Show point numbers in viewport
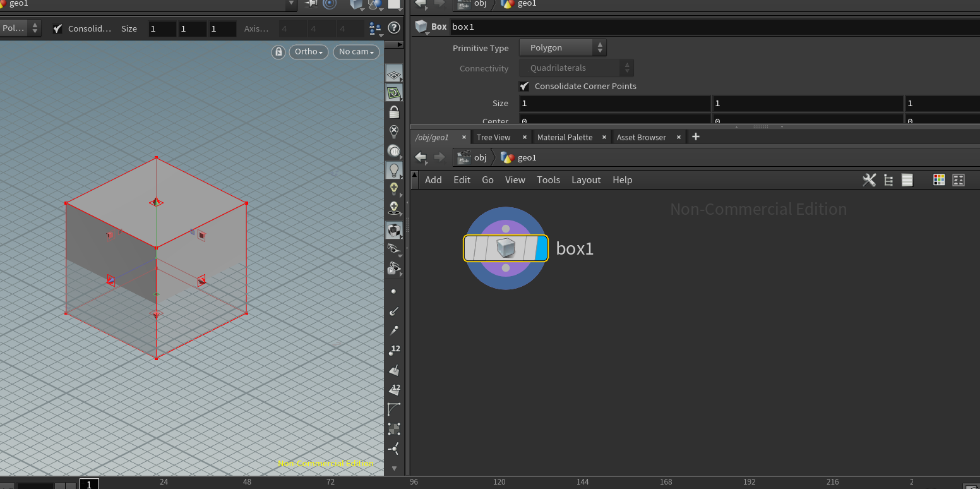The height and width of the screenshot is (489, 980). (x=393, y=350)
